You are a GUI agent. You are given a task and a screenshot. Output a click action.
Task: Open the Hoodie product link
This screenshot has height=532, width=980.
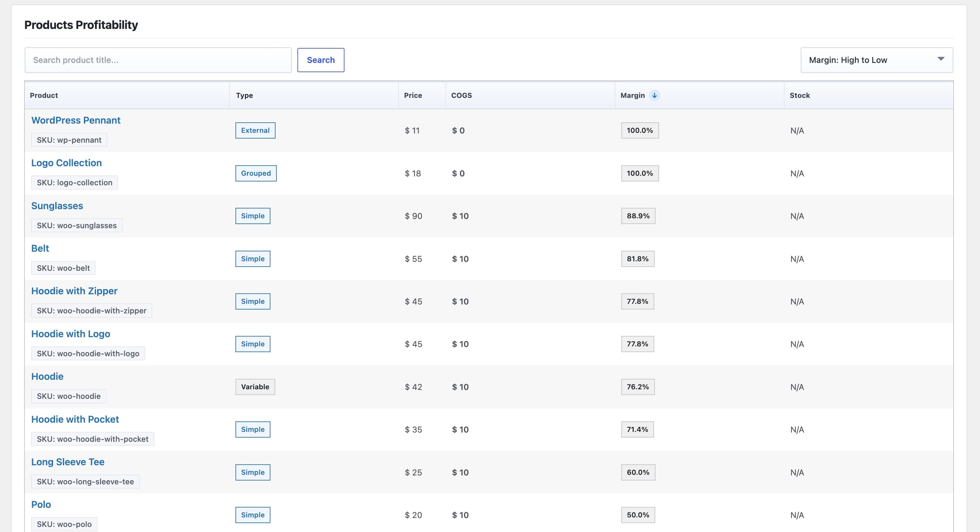tap(47, 376)
